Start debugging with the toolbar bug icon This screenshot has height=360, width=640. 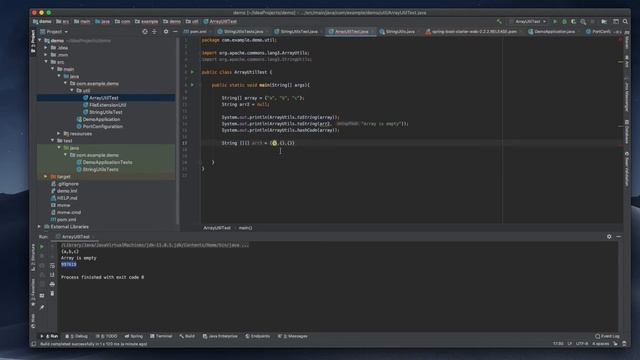pos(564,21)
